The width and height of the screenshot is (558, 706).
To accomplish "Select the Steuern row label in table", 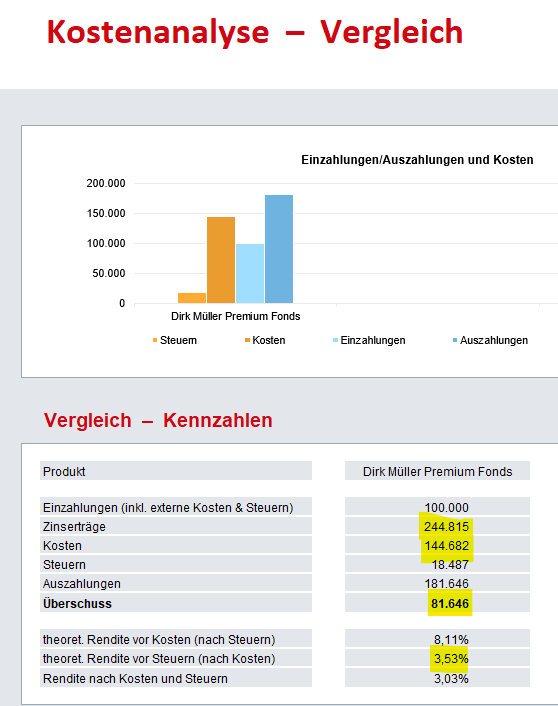I will click(64, 565).
